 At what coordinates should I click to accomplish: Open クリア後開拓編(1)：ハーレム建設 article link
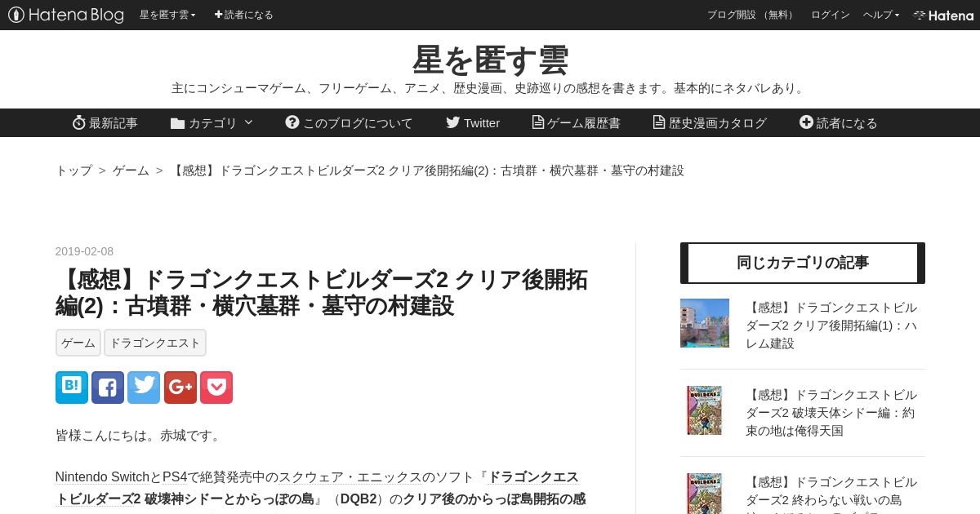(831, 326)
